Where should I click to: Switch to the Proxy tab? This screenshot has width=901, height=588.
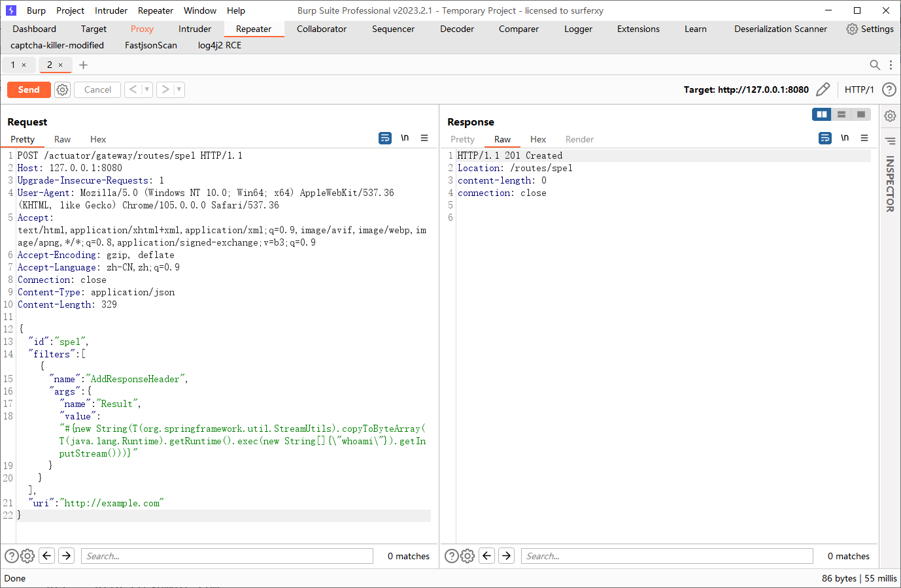click(142, 29)
